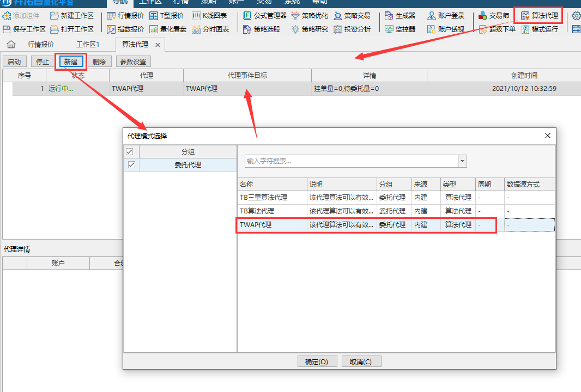Open the 策略 menu

tap(209, 2)
